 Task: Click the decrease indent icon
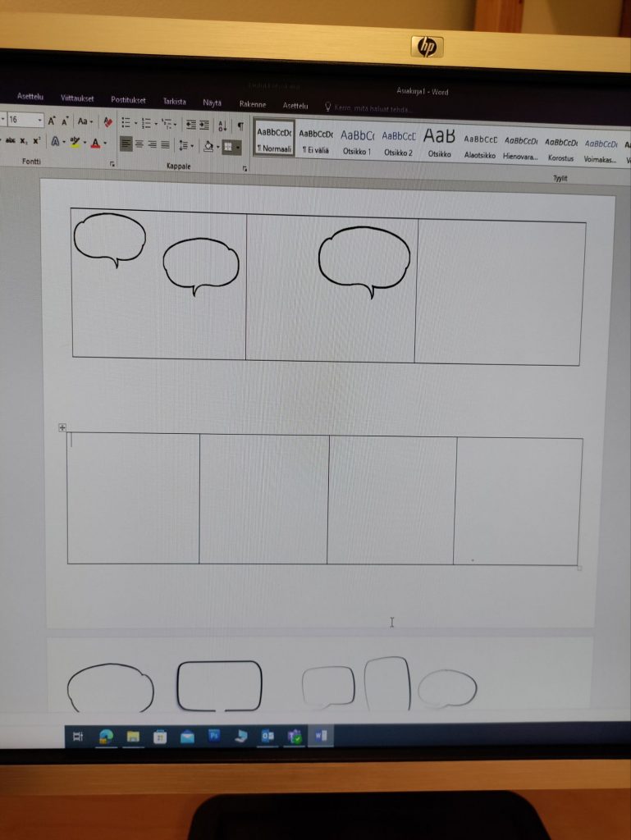point(190,125)
